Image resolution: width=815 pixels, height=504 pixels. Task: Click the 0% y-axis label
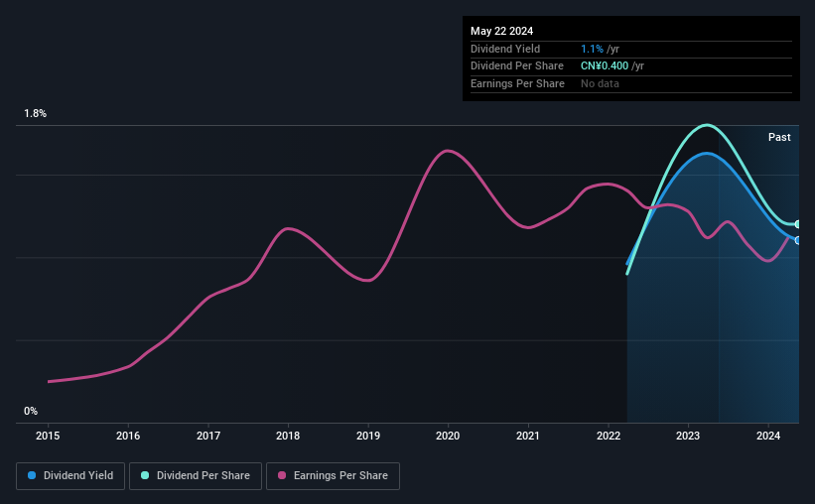(31, 411)
